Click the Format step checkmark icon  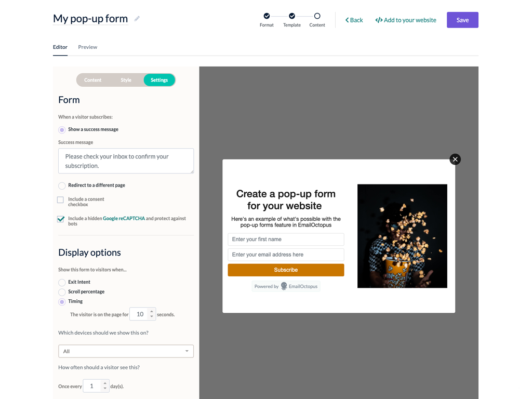(x=267, y=15)
